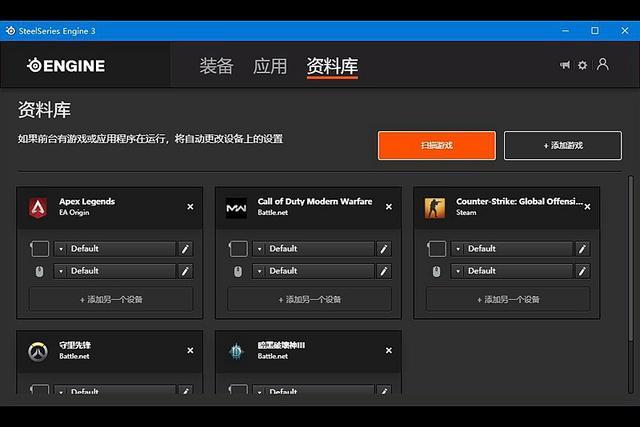Edit Apex Legends mouse config with pencil
Screen dimensions: 640x427
185,271
